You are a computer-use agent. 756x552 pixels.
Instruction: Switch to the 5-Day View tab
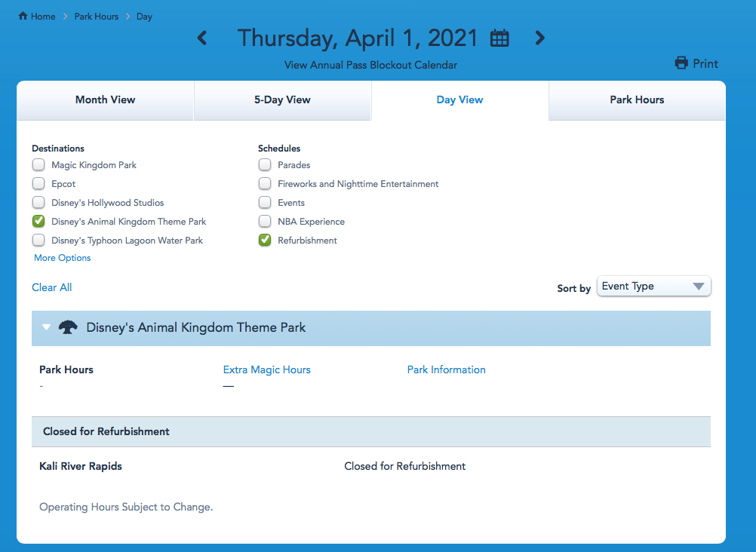(x=282, y=100)
